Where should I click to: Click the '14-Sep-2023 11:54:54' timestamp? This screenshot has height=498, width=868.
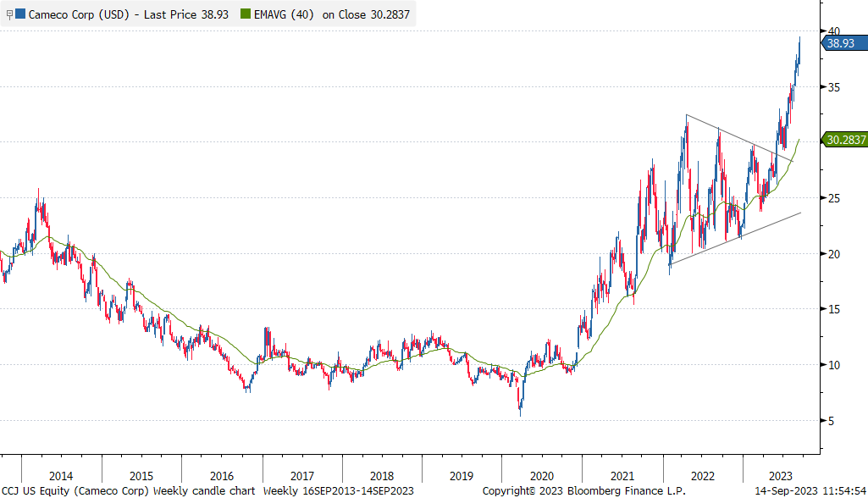(810, 490)
